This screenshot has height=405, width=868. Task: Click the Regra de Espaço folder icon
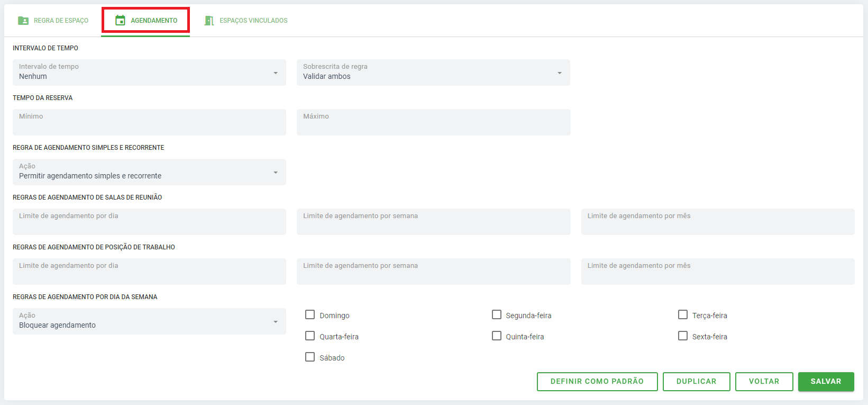coord(23,21)
